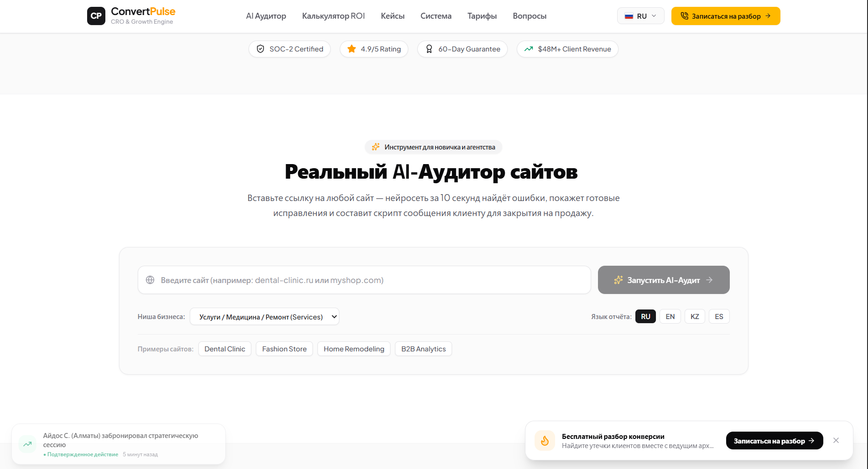Select ES report language
868x469 pixels.
click(719, 316)
